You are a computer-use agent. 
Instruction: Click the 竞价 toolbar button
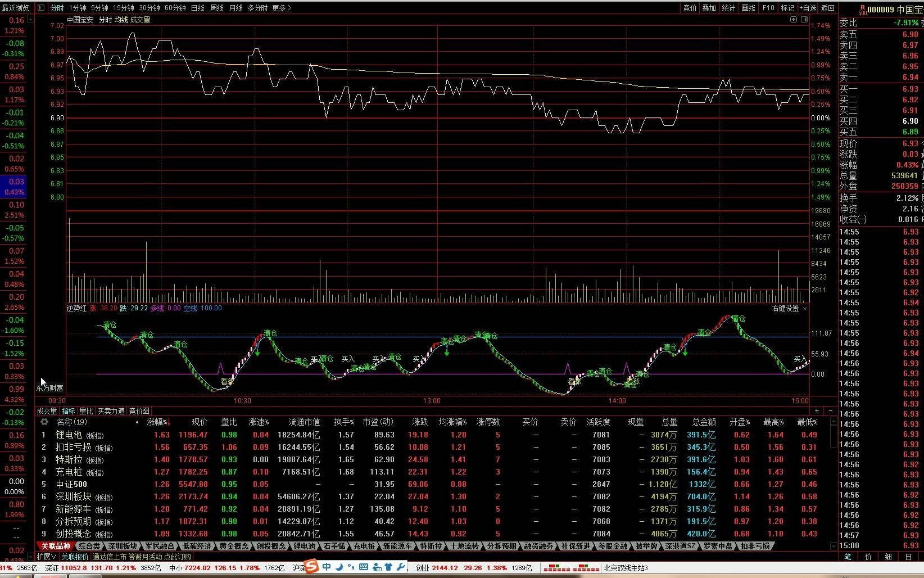pyautogui.click(x=690, y=8)
